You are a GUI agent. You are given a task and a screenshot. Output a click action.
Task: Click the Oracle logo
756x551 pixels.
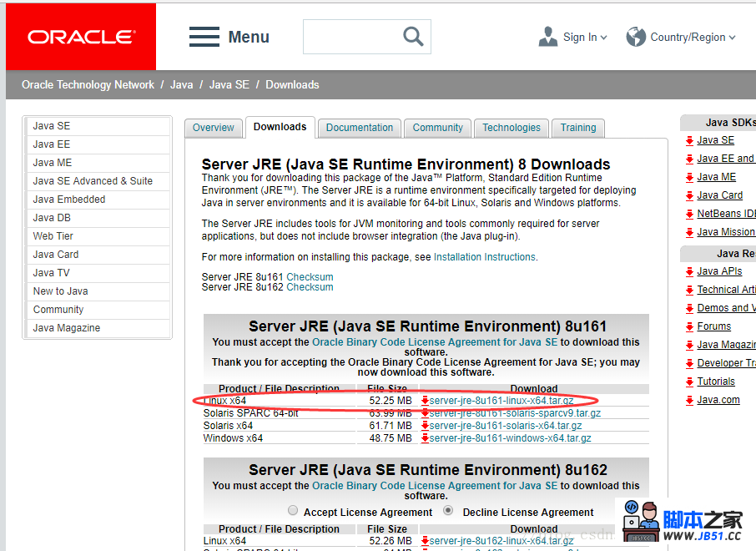point(81,37)
